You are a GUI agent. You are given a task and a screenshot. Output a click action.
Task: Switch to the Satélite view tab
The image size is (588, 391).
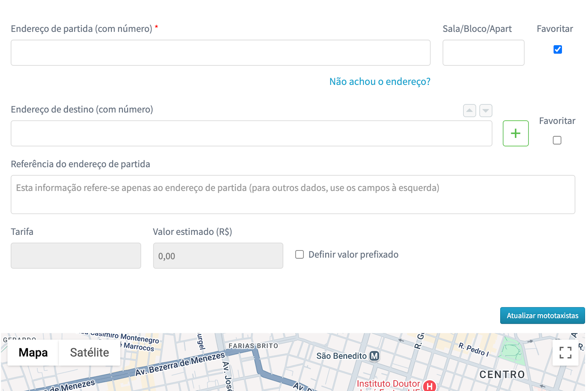[89, 353]
